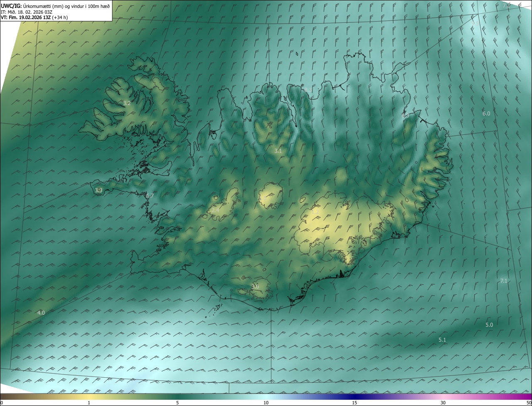
Task: Click the 1.2 value on Vatnajökull glacier
Action: point(315,212)
